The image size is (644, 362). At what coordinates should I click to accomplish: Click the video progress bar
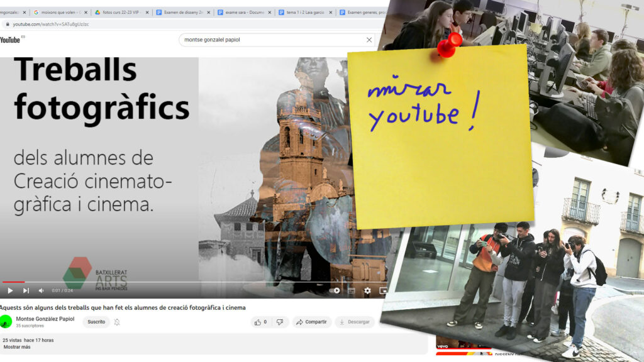pos(189,282)
